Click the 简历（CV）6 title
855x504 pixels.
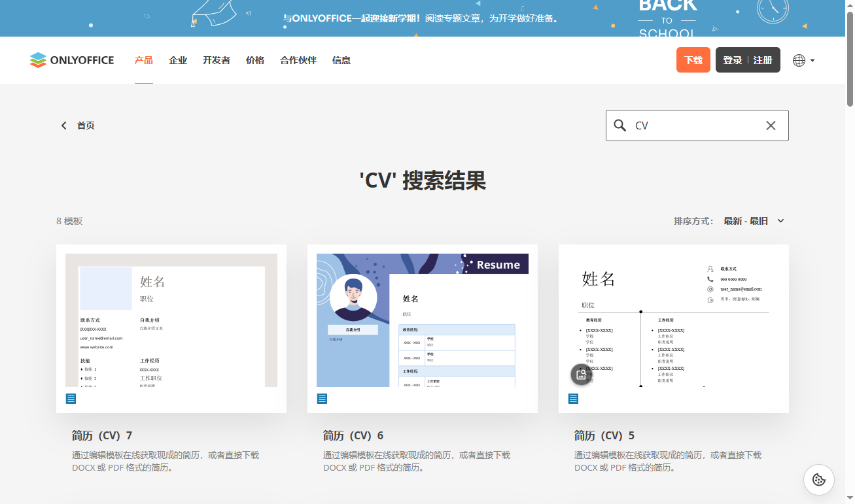353,435
